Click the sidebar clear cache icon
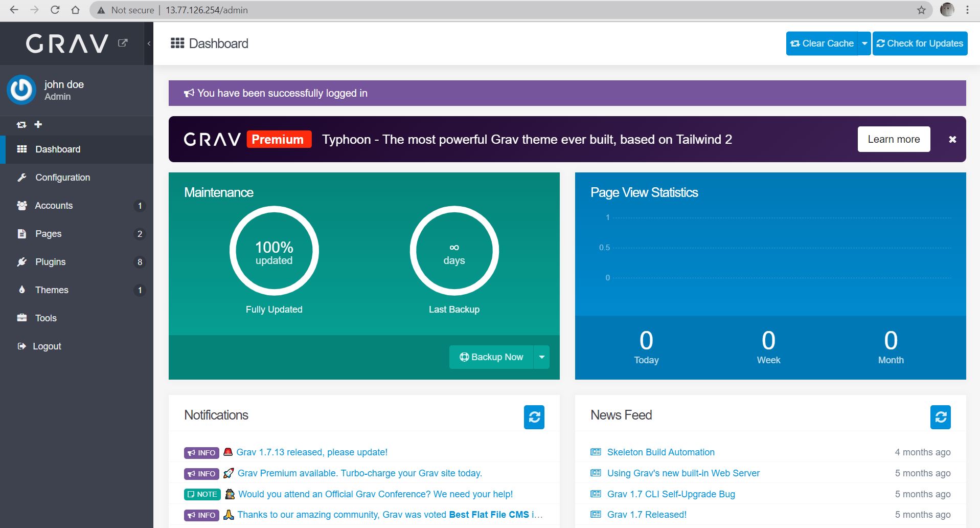The image size is (980, 528). tap(21, 124)
